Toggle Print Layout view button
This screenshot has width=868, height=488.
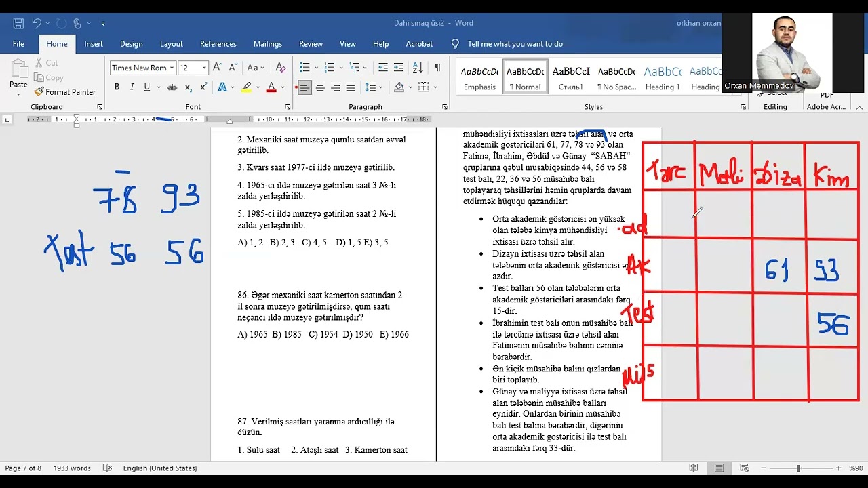[719, 468]
